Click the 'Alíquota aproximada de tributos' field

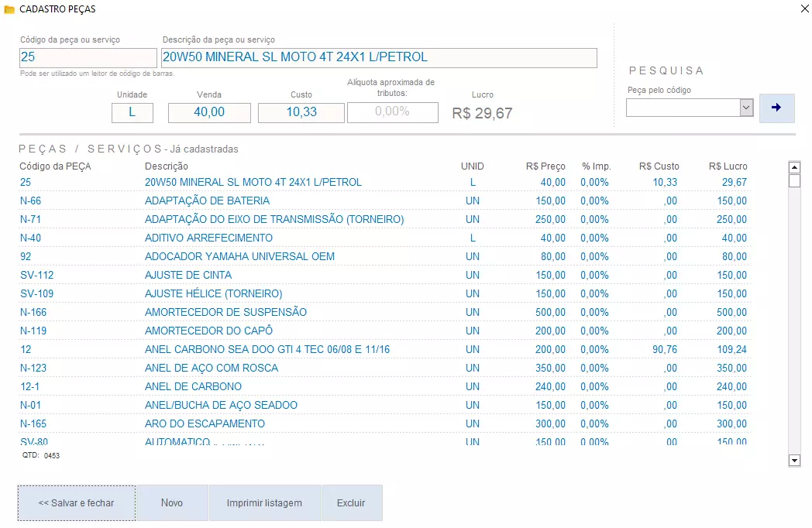(x=393, y=112)
